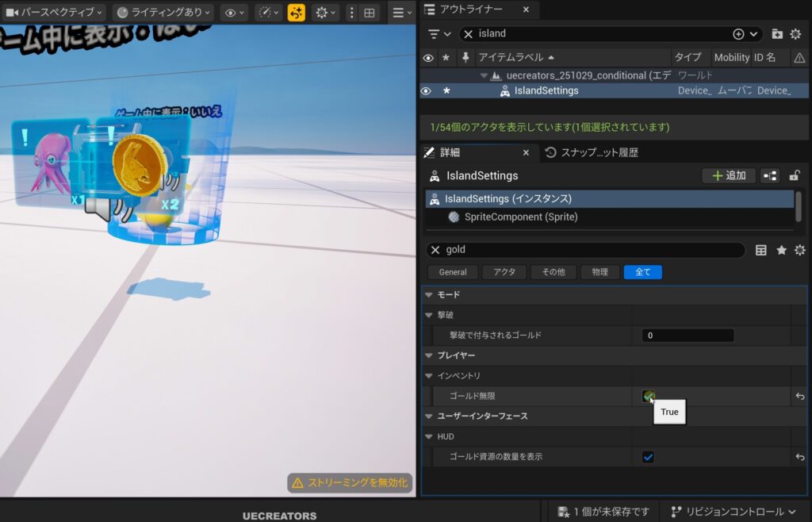This screenshot has height=522, width=812.
Task: Click the 撃破で付与されるゴールド value field
Action: [687, 336]
